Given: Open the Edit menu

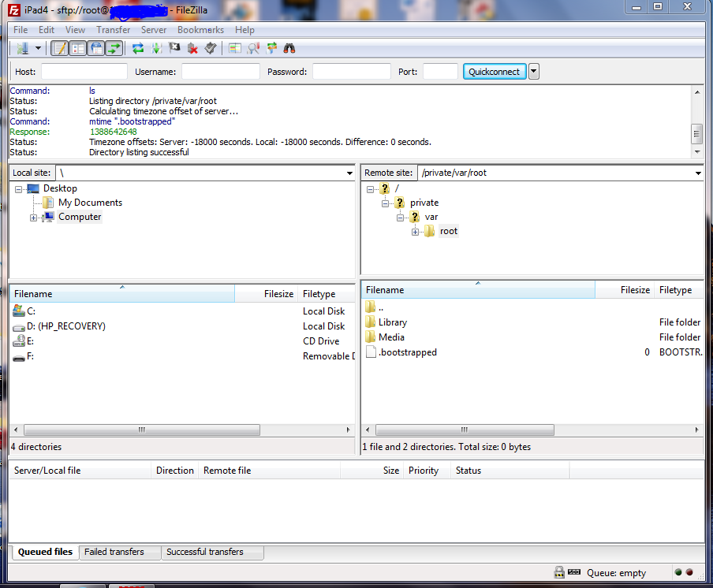Looking at the screenshot, I should 47,29.
